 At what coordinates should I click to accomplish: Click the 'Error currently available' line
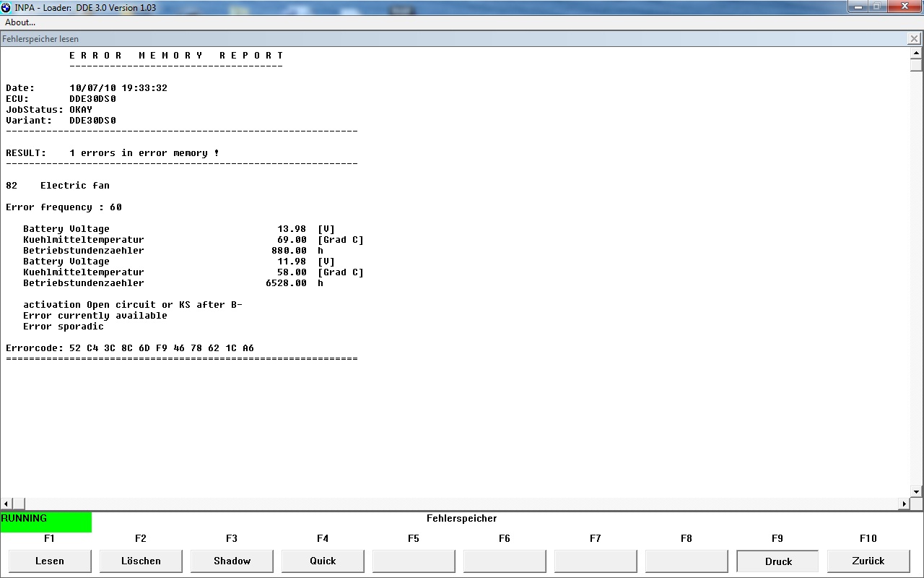click(95, 316)
